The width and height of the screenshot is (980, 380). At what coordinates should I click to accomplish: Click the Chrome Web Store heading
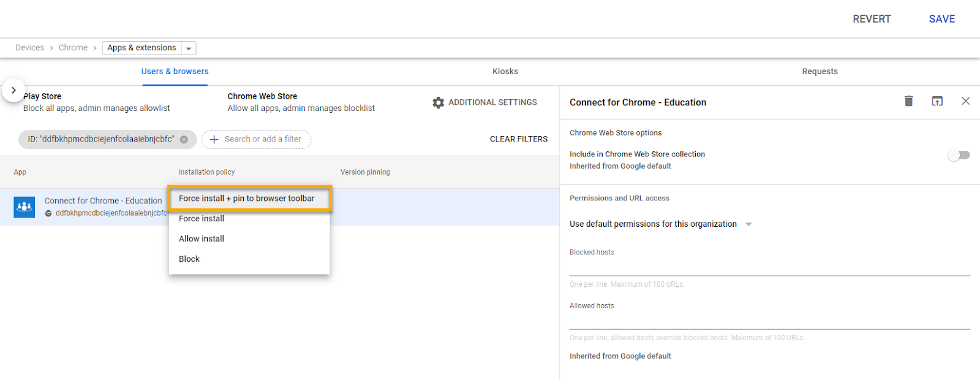click(262, 96)
